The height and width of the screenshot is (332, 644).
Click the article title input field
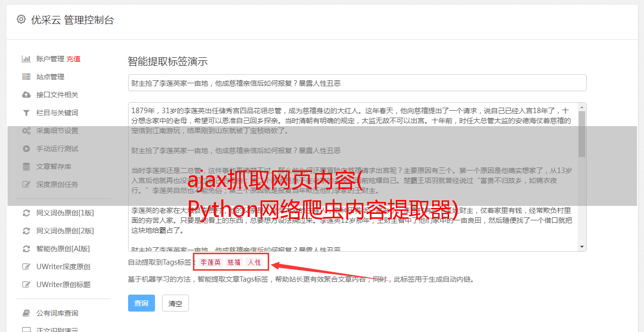pos(357,83)
